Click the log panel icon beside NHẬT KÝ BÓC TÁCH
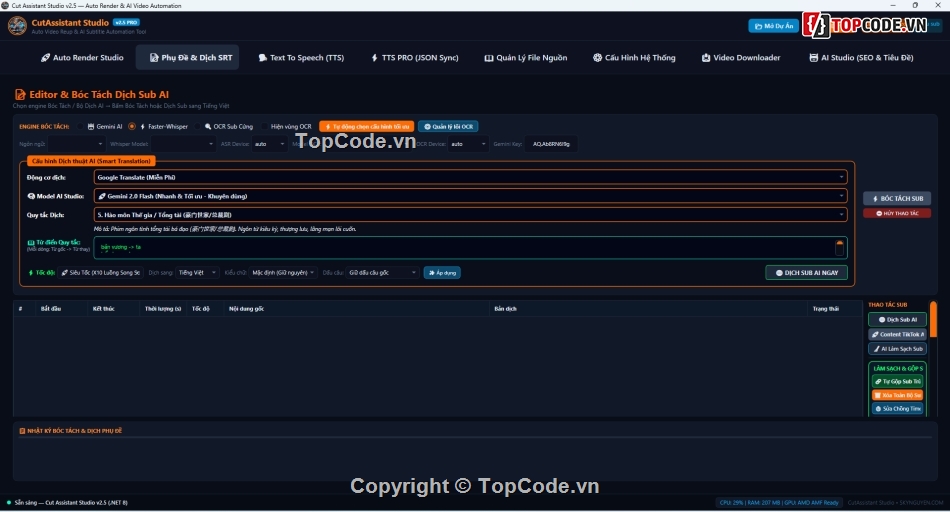950x512 pixels. tap(22, 431)
